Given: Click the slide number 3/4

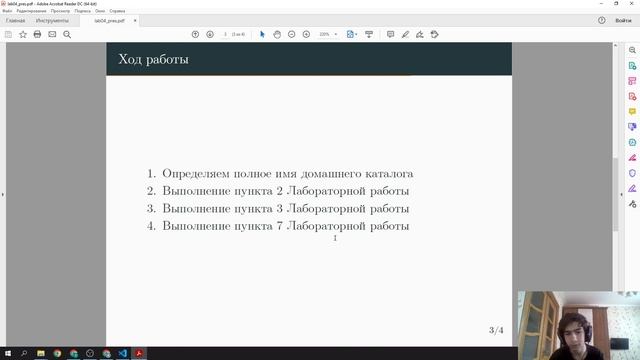Looking at the screenshot, I should coord(496,330).
